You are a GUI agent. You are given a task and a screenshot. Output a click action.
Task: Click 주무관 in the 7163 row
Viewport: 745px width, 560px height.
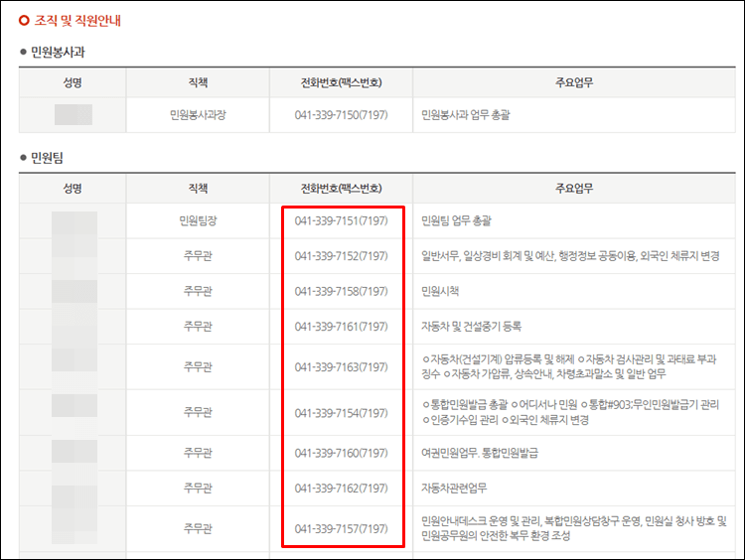pyautogui.click(x=198, y=367)
